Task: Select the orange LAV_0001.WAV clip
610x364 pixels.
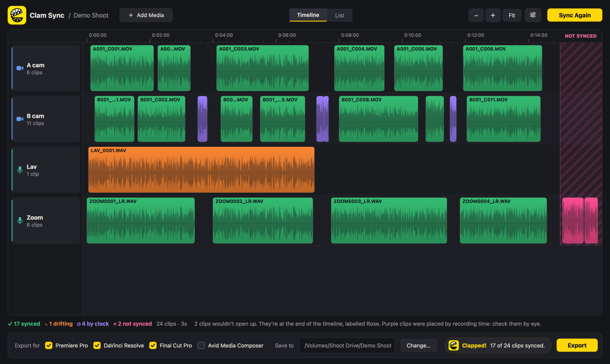Action: coord(201,170)
